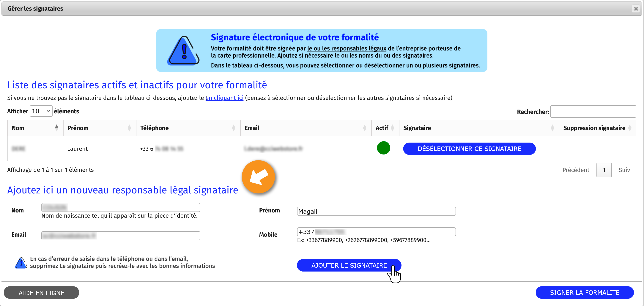Sort table by Téléphone column
This screenshot has height=306, width=644.
[188, 128]
